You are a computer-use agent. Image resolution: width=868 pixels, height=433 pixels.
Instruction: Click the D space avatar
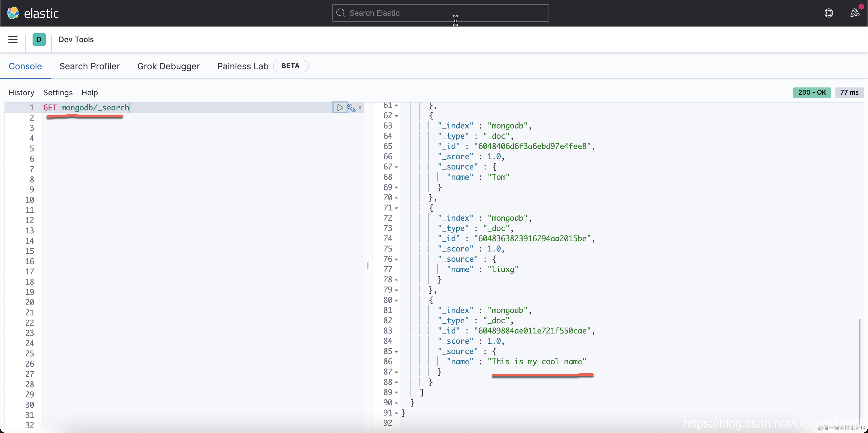(39, 40)
